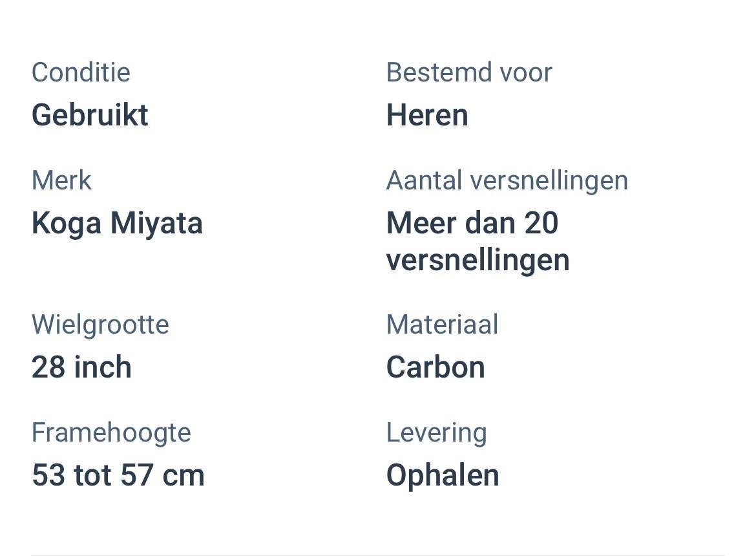This screenshot has width=756, height=556.
Task: Select the 'Koga Miyata' brand value
Action: [117, 224]
